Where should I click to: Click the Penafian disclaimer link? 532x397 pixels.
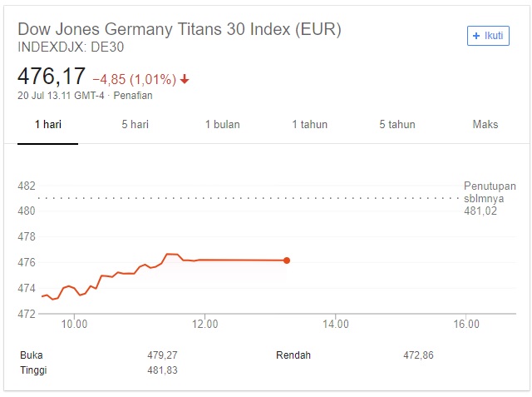133,96
